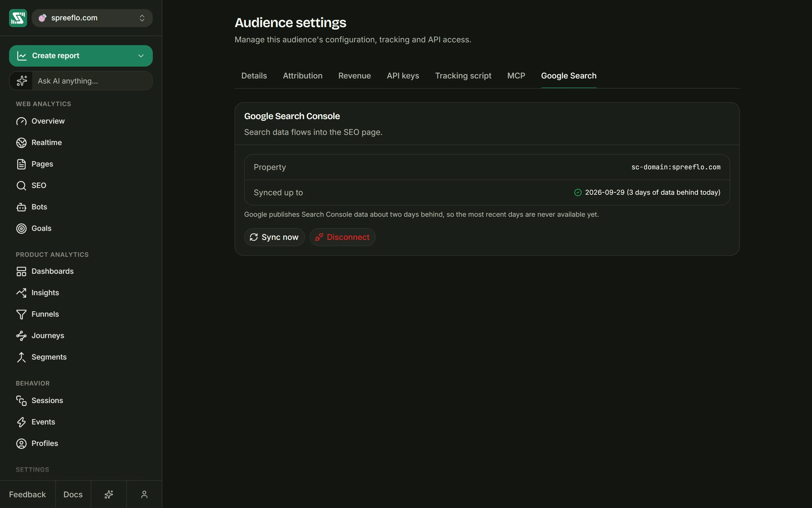Open the Segments merge icon
812x508 pixels.
coord(21,357)
